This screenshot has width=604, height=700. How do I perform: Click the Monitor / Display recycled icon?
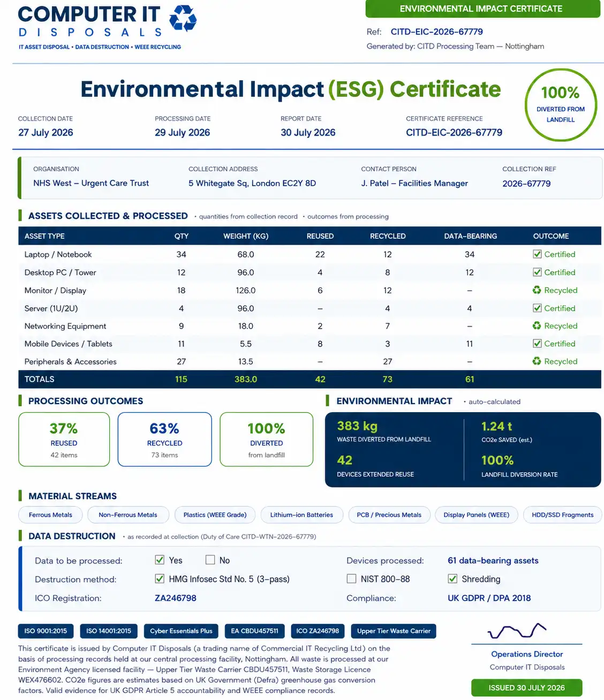coord(537,290)
